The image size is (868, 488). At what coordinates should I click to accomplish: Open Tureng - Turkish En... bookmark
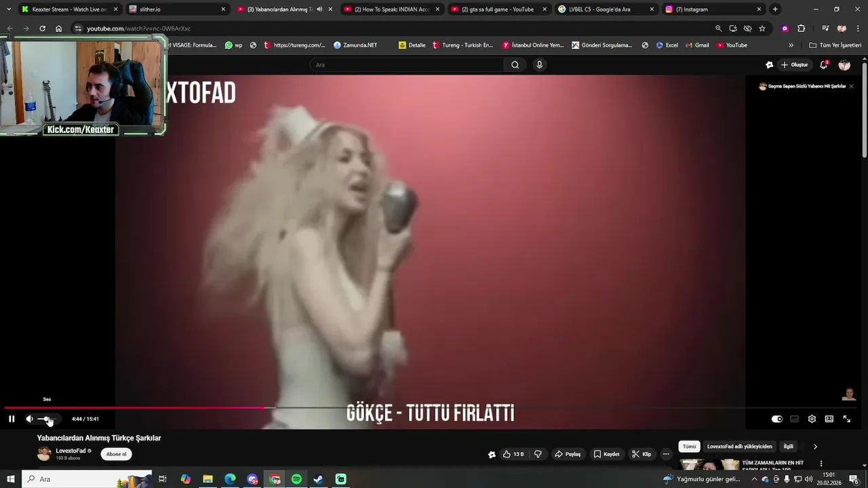point(462,45)
